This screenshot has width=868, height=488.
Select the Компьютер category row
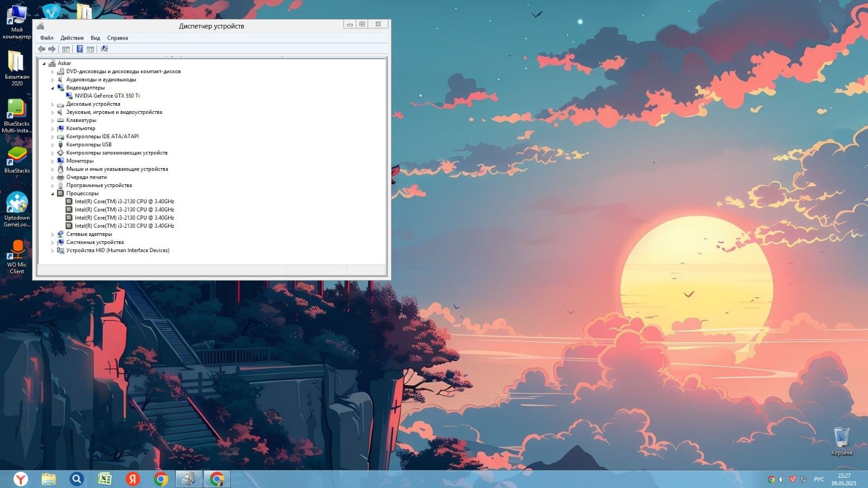point(80,129)
